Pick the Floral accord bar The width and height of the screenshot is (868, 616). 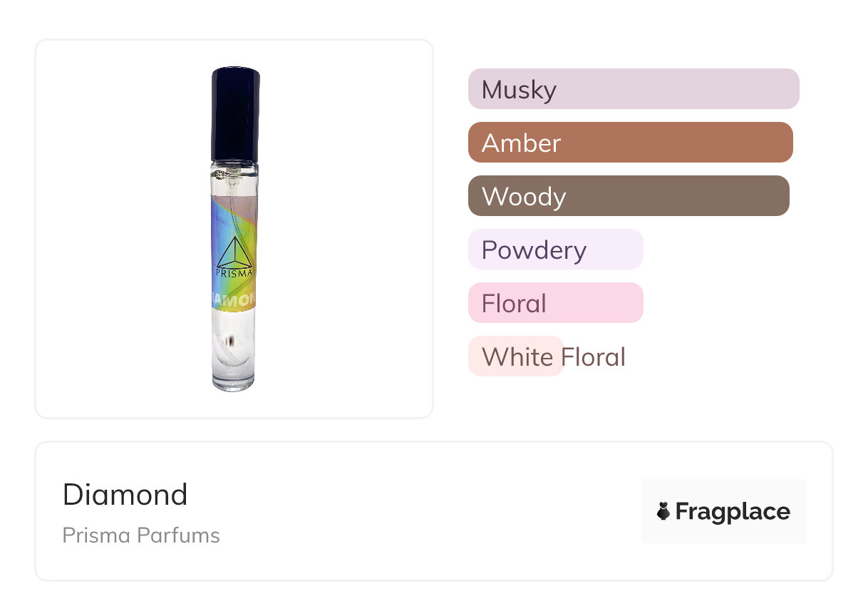click(556, 303)
